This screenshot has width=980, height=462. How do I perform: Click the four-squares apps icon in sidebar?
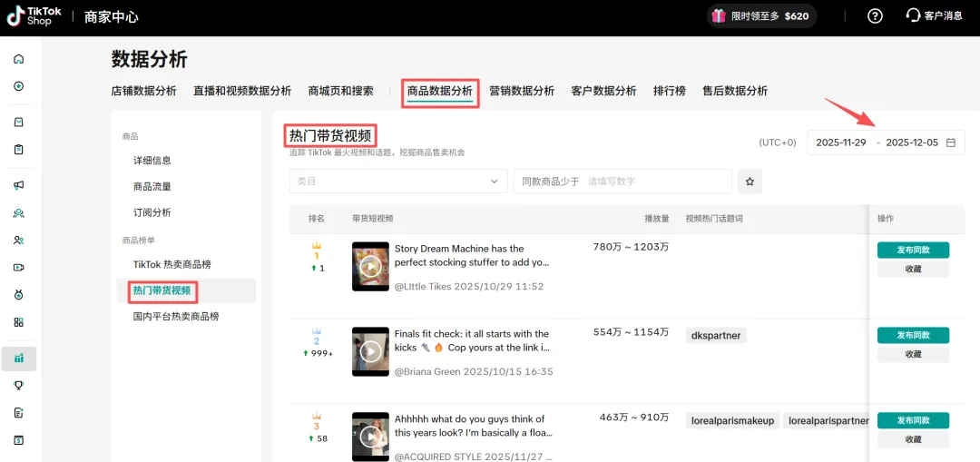pos(18,321)
